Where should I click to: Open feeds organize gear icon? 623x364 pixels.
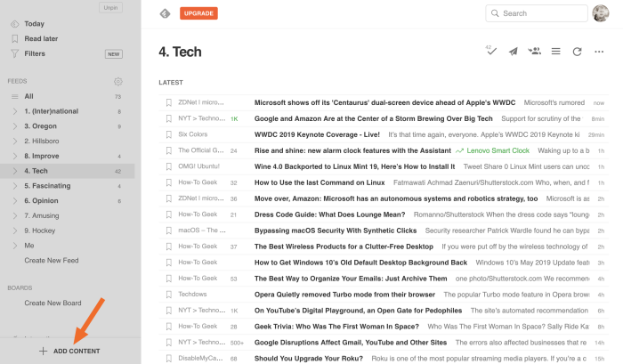click(x=118, y=82)
